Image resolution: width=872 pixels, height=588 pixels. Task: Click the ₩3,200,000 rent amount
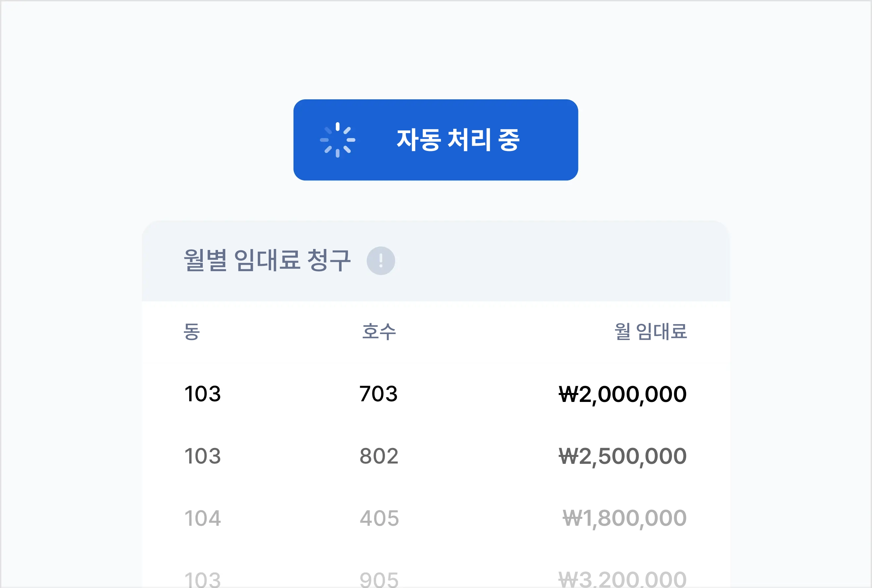pyautogui.click(x=623, y=579)
